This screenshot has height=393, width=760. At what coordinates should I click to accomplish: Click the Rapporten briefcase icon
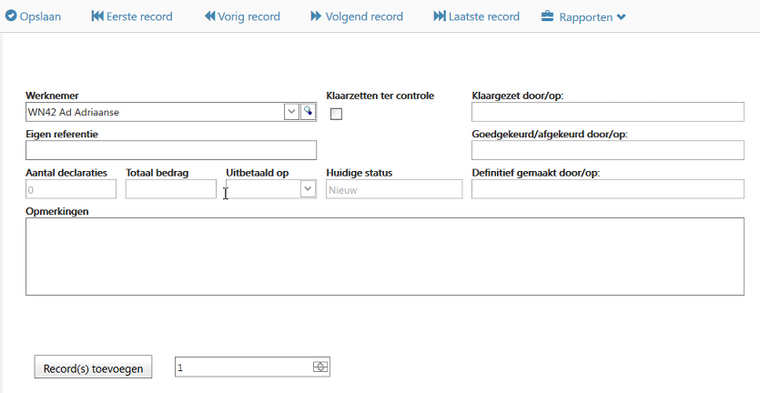coord(547,16)
